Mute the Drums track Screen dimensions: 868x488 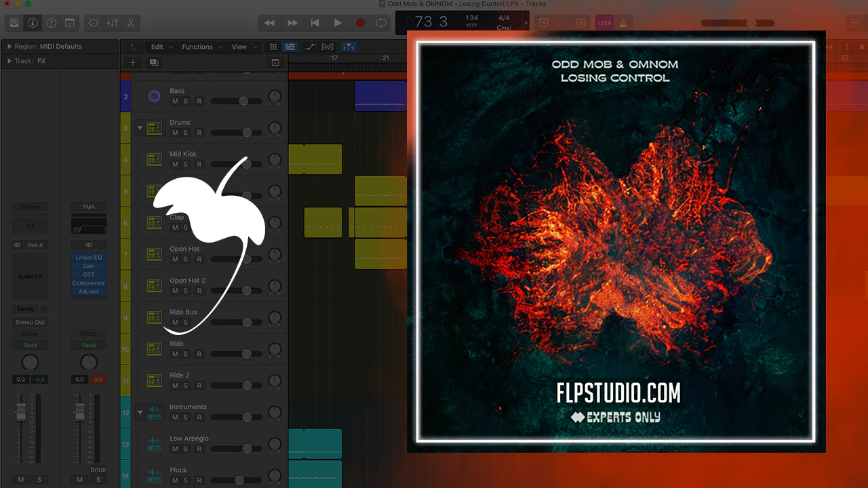point(175,133)
